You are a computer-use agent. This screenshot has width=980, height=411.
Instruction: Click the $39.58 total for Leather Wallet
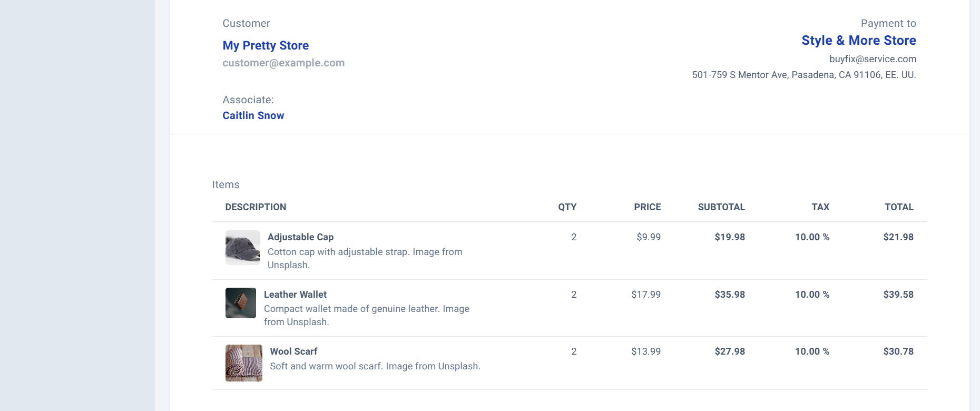[898, 295]
